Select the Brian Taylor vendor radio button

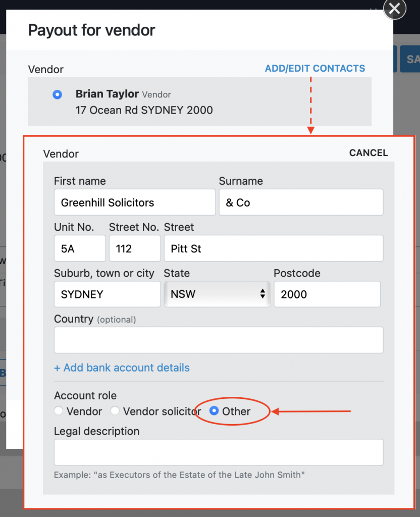point(57,94)
